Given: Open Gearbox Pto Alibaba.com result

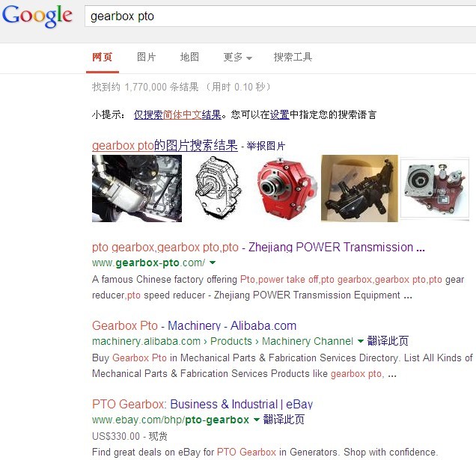Looking at the screenshot, I should 195,325.
